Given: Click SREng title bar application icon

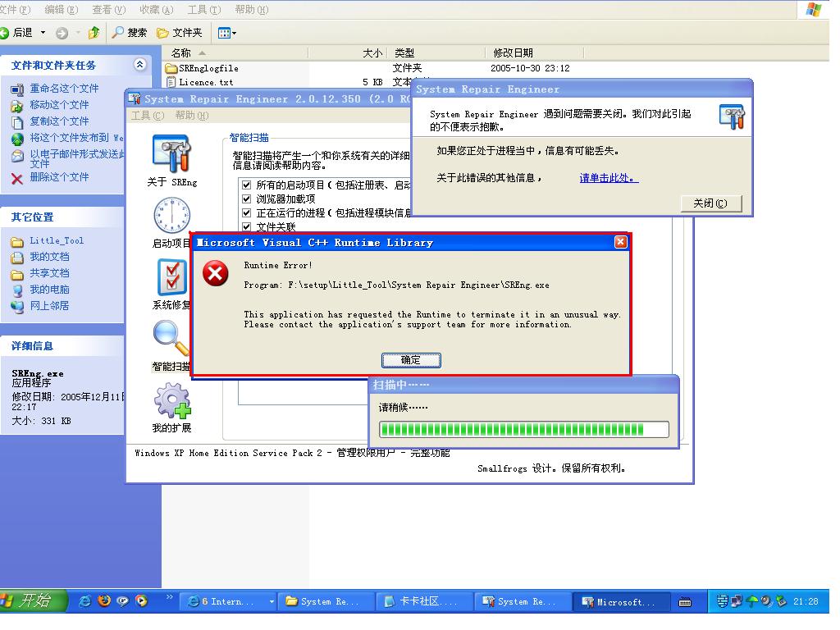Looking at the screenshot, I should 135,99.
